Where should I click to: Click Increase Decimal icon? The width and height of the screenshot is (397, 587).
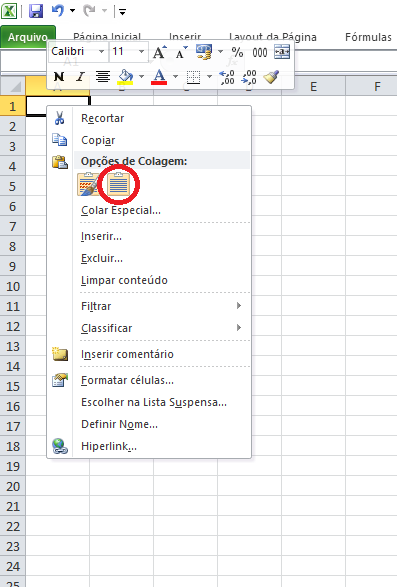(227, 77)
